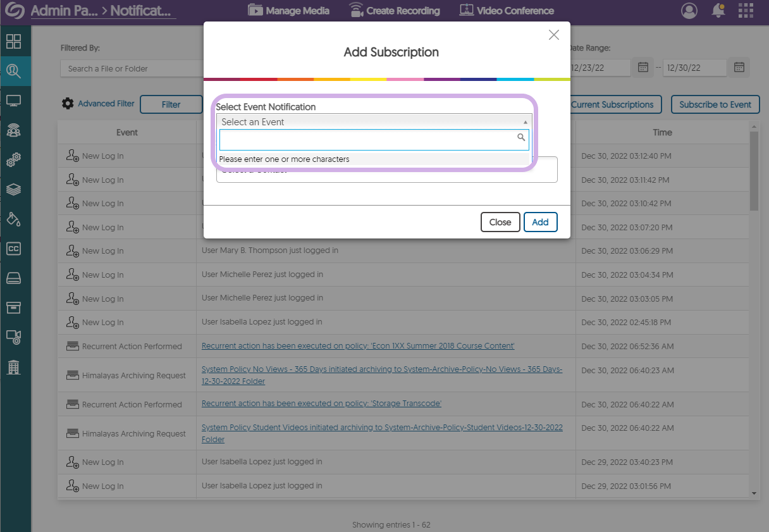
Task: Select the stacked layers sidebar icon
Action: click(x=13, y=190)
